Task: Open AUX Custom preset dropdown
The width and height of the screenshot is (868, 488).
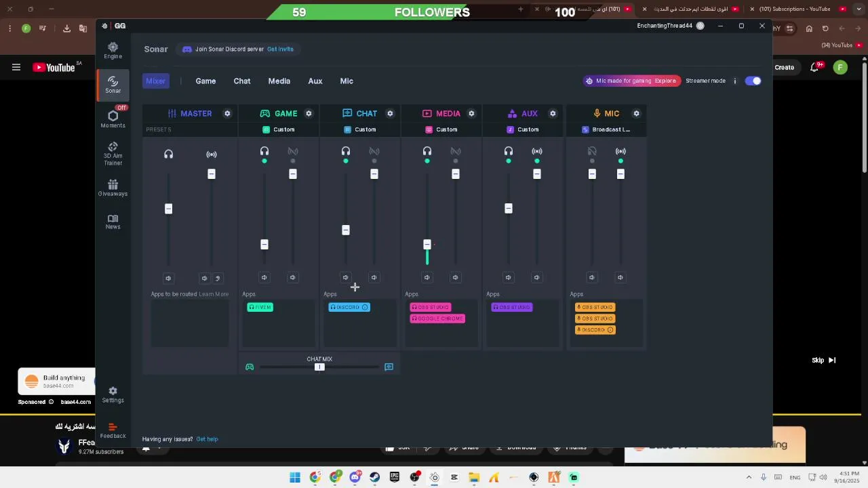Action: tap(523, 129)
